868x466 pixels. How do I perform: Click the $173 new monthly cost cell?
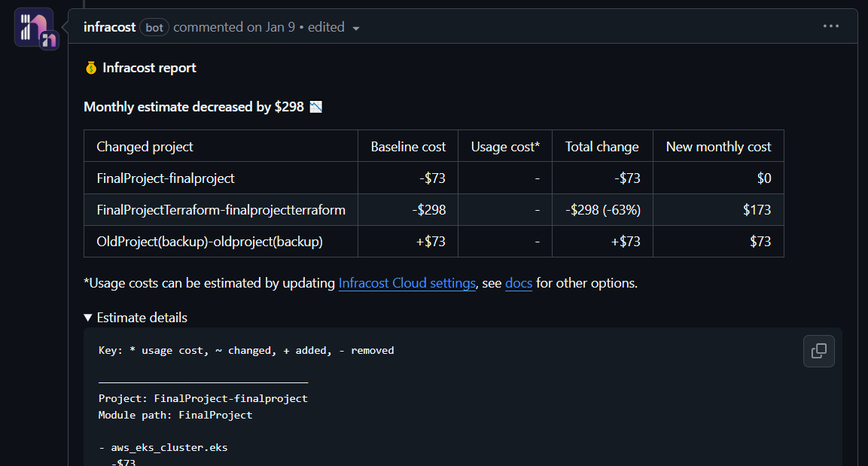click(718, 210)
